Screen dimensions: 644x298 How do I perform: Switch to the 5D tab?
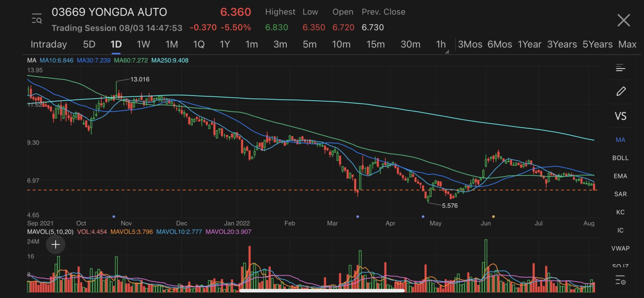(x=89, y=44)
